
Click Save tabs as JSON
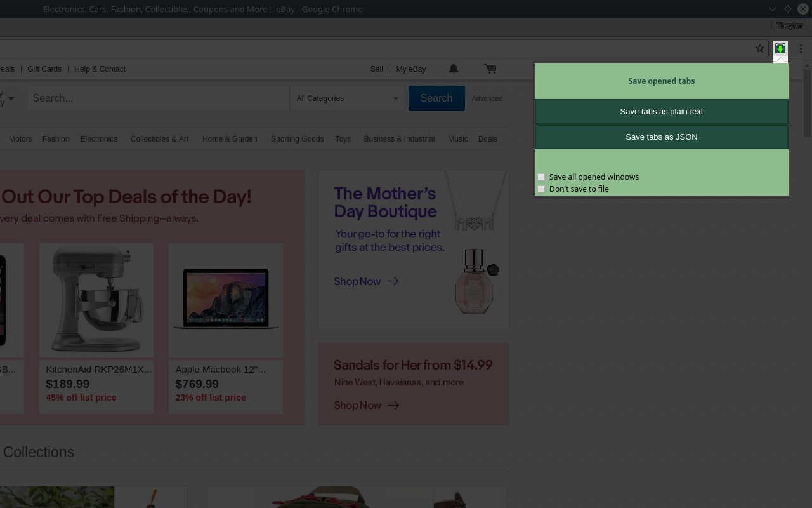[662, 137]
